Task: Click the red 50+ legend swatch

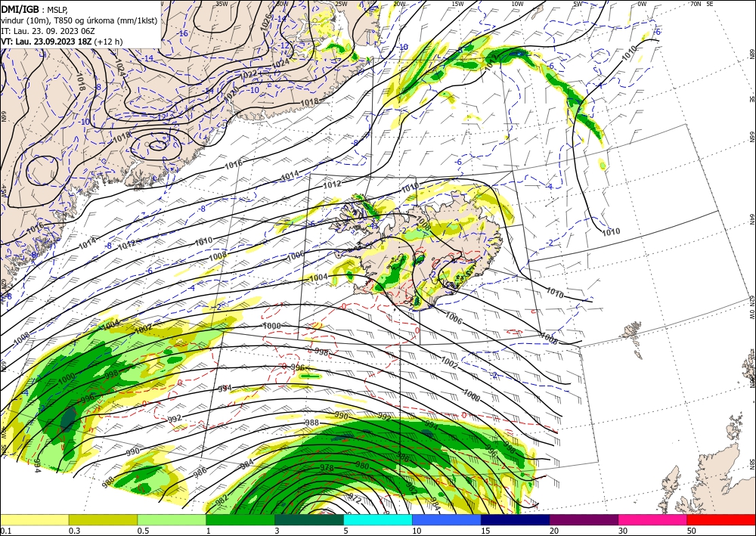Action: coord(721,519)
